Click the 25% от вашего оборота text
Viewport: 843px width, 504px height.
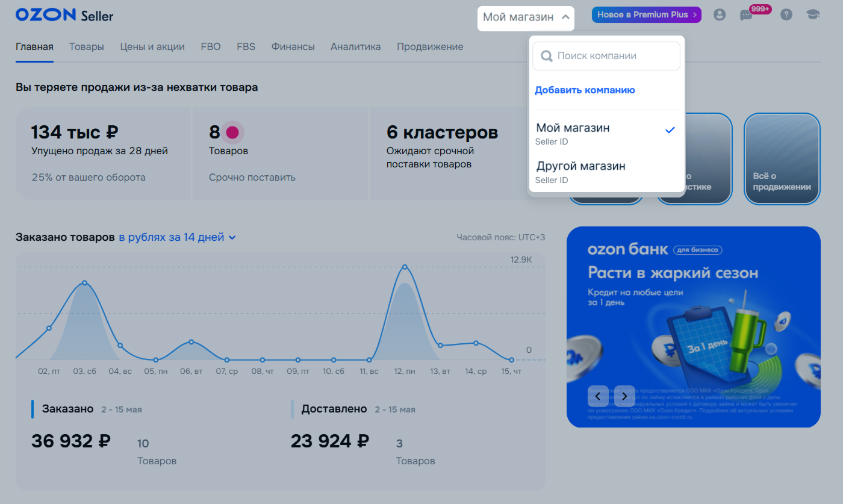pos(89,178)
